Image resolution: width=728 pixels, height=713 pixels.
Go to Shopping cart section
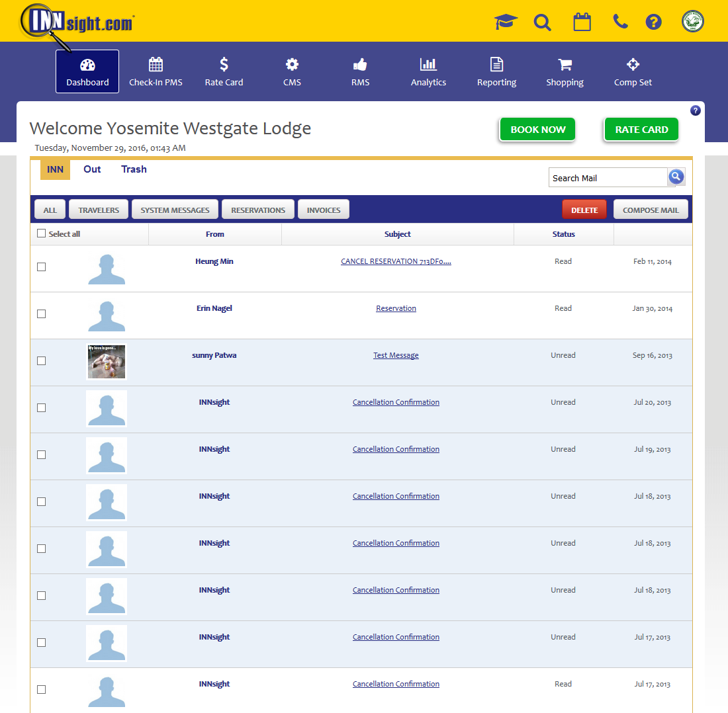point(565,71)
